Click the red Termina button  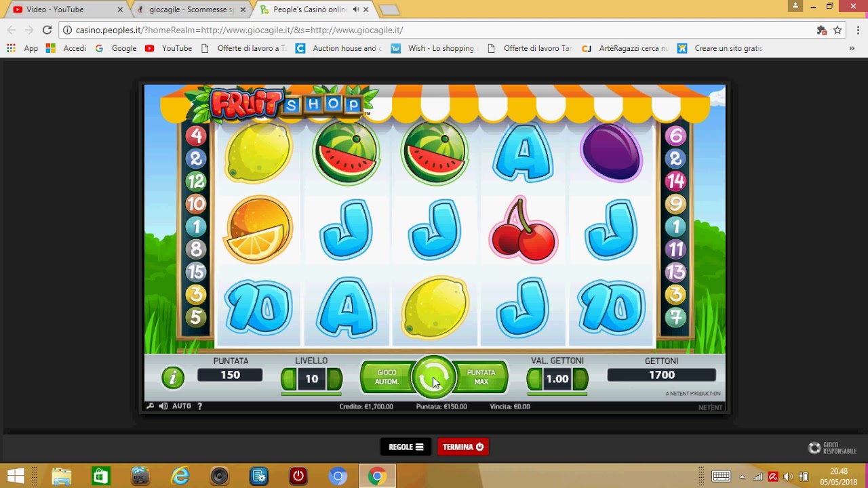(x=463, y=447)
